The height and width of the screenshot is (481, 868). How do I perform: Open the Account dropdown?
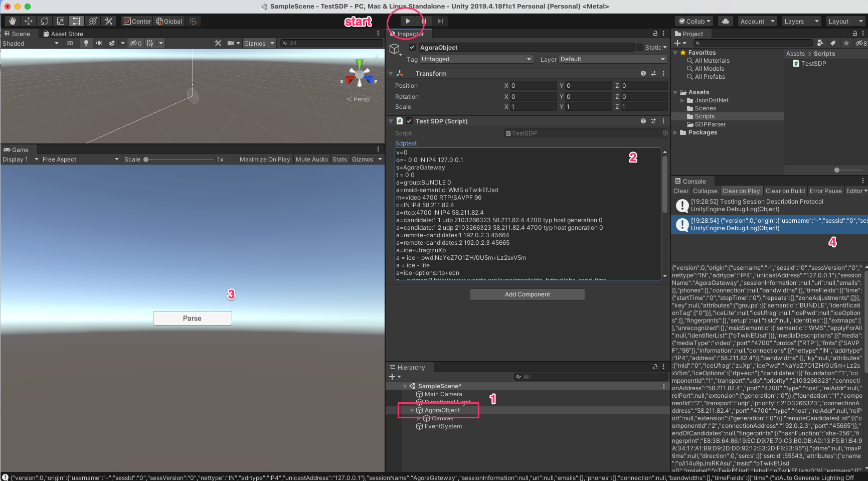click(758, 21)
